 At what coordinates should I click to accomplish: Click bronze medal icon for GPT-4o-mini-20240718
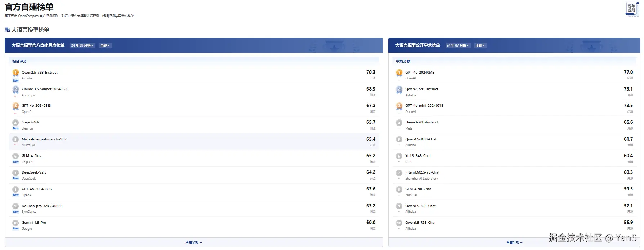tap(399, 106)
